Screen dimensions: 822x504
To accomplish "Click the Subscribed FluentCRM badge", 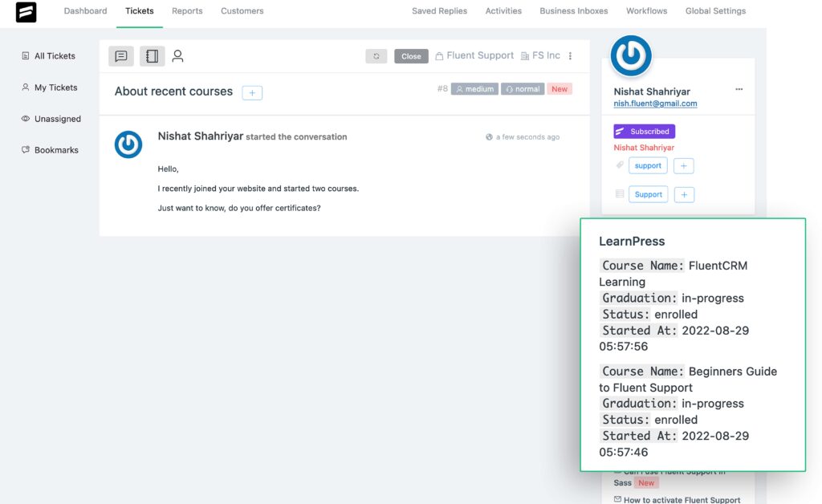I will [x=645, y=131].
